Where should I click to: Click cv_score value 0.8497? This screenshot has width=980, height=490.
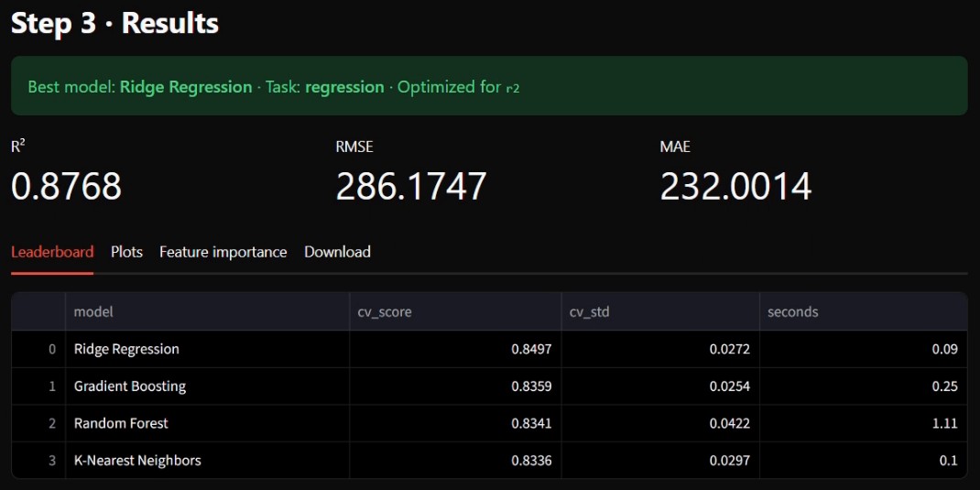tap(455, 349)
